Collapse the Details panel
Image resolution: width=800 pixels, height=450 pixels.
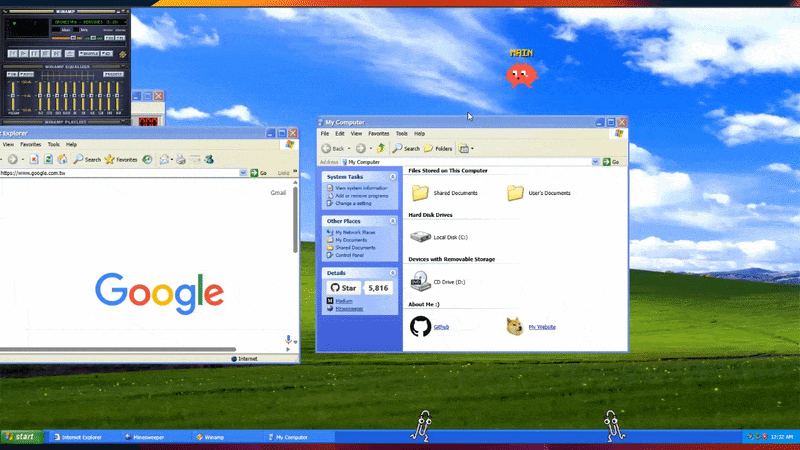pos(393,273)
